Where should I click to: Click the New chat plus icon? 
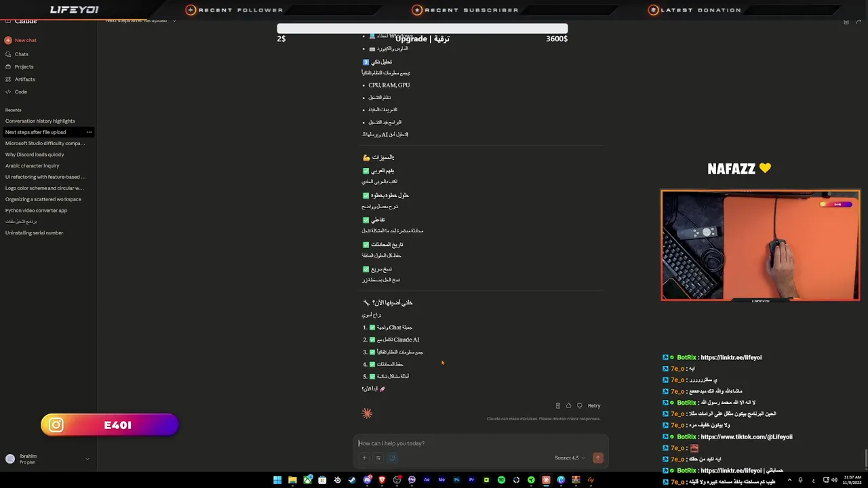(x=8, y=40)
